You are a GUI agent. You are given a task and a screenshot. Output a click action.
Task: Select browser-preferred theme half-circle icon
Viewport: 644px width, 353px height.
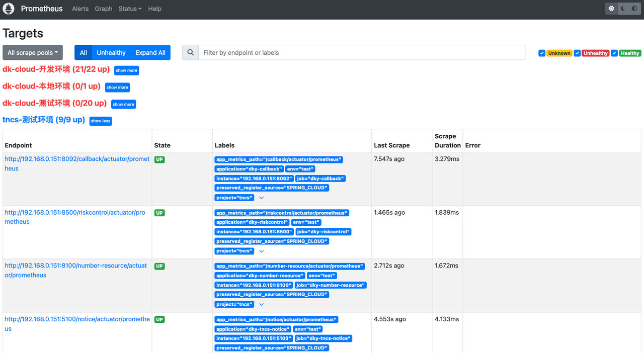click(x=634, y=9)
